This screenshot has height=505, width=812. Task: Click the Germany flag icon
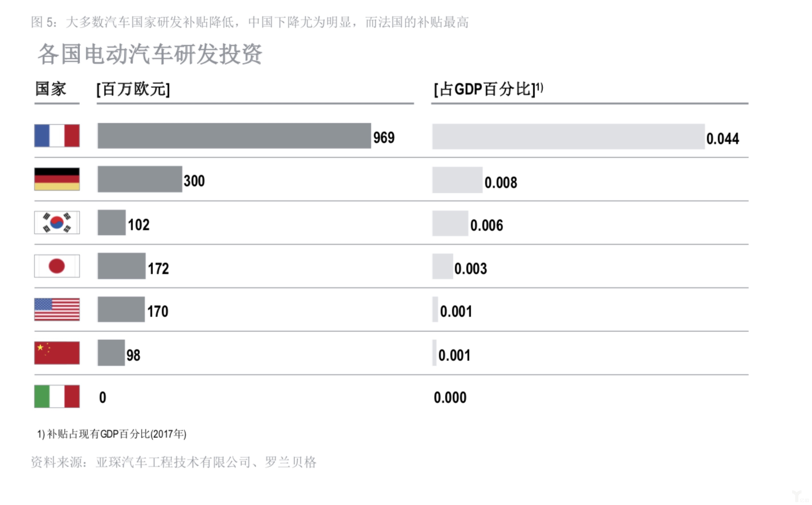coord(57,179)
